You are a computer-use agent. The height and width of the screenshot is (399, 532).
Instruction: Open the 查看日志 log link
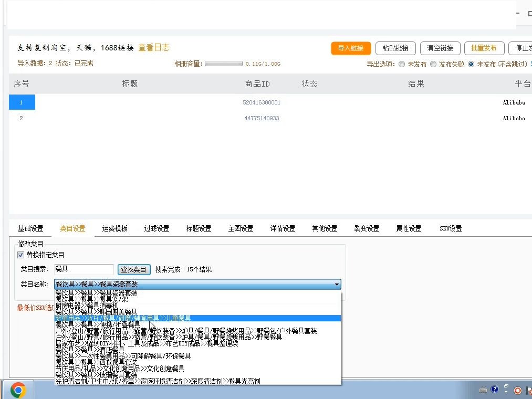[153, 47]
